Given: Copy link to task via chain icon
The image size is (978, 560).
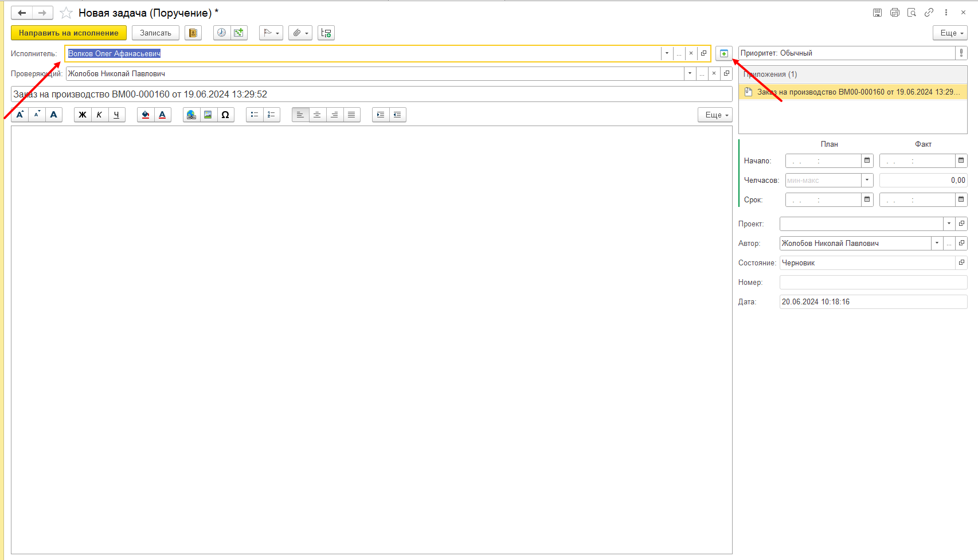Looking at the screenshot, I should [x=929, y=13].
